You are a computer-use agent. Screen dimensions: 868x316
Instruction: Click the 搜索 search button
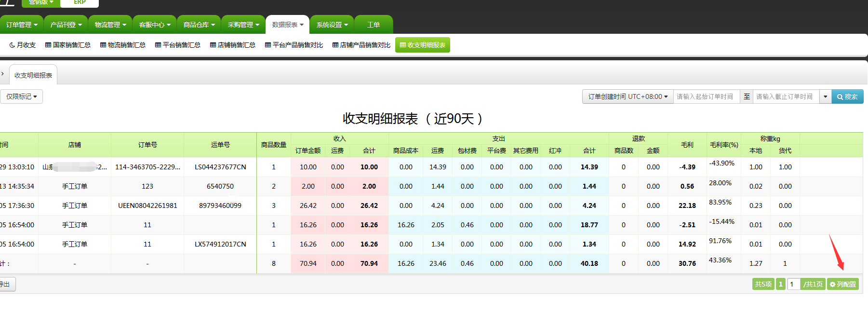click(847, 96)
